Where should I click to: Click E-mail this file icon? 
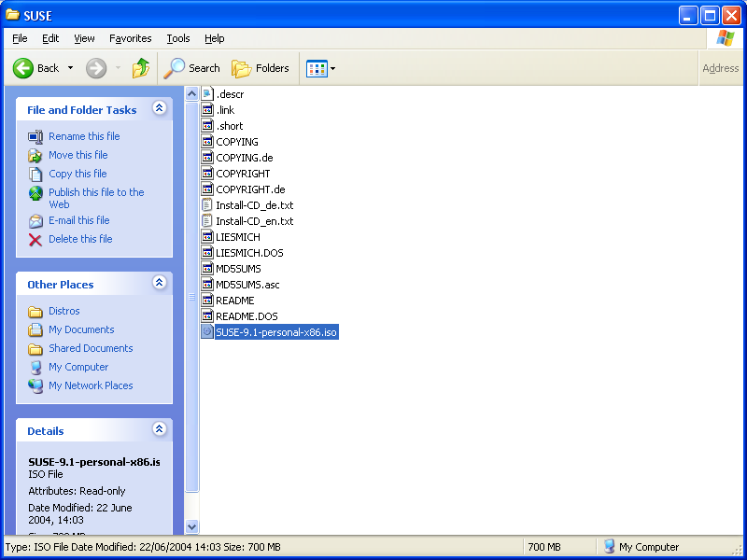pos(35,221)
